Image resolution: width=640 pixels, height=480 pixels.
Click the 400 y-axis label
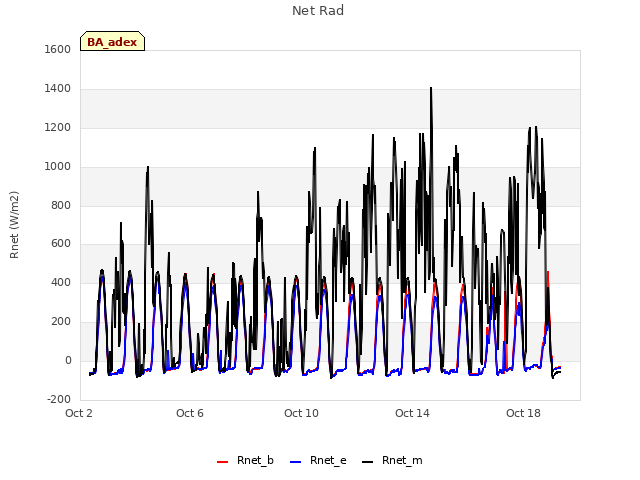[x=61, y=282]
